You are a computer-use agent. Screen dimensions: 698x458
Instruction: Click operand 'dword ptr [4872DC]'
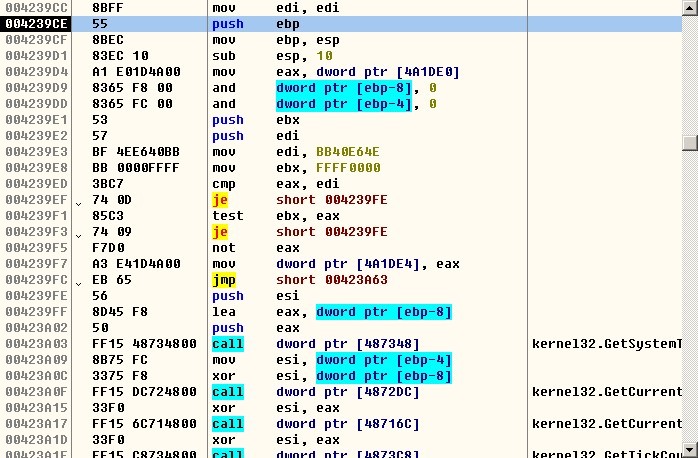[348, 392]
